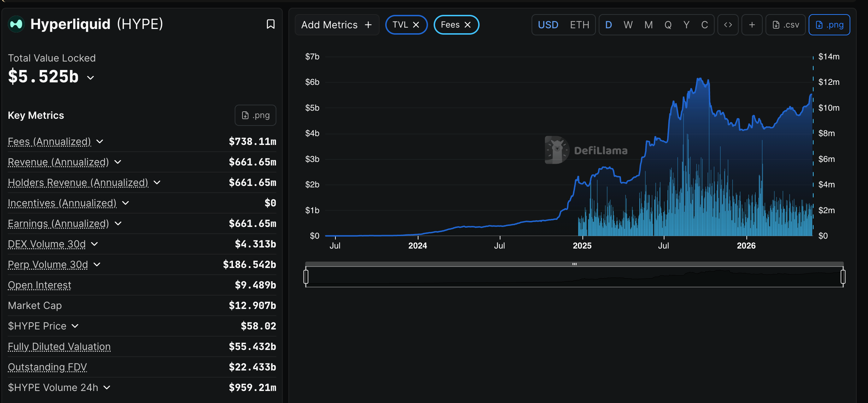Click the Market Cap value $12.907b

click(252, 305)
